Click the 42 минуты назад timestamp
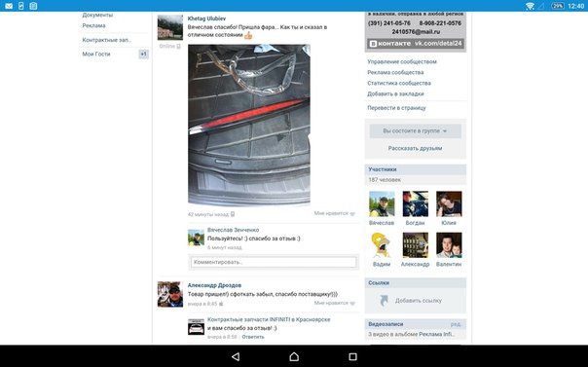The height and width of the screenshot is (367, 588). click(x=208, y=214)
